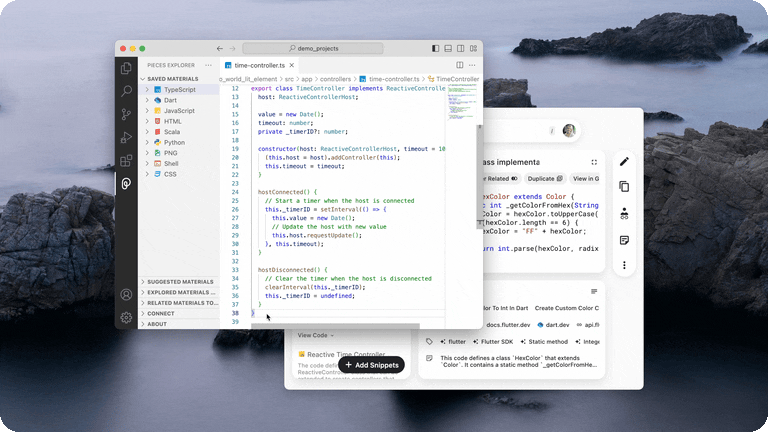Go forward with the right arrow

(x=233, y=48)
